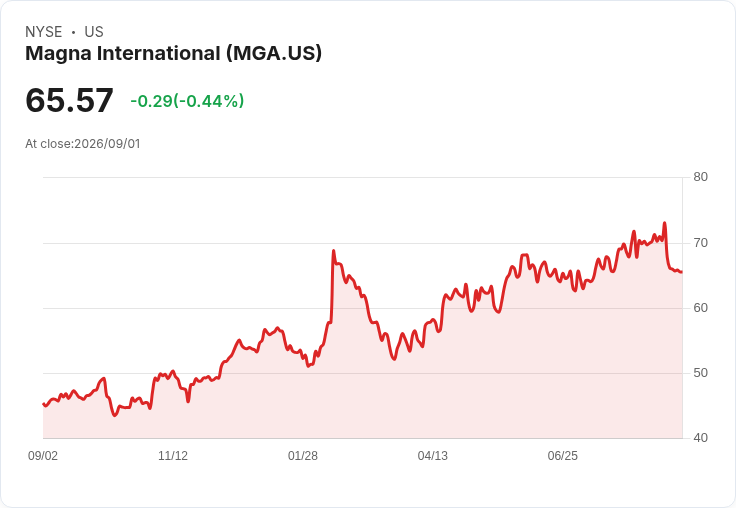Click the 80 y-axis price label
The image size is (736, 508).
point(700,177)
